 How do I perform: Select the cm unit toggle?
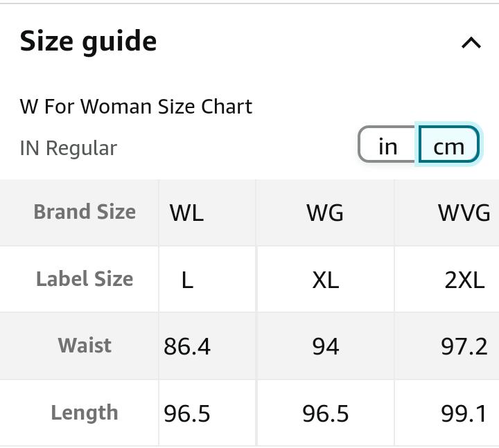pos(448,146)
